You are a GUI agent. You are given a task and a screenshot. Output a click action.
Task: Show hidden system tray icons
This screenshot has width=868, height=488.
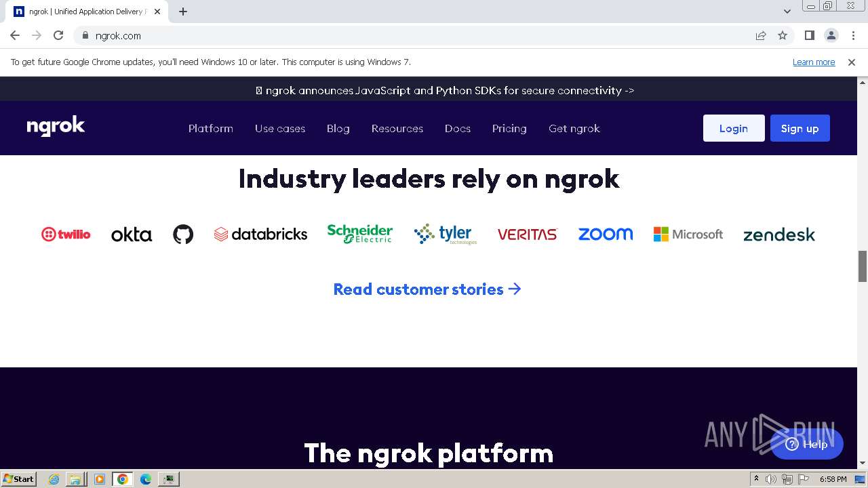[756, 479]
